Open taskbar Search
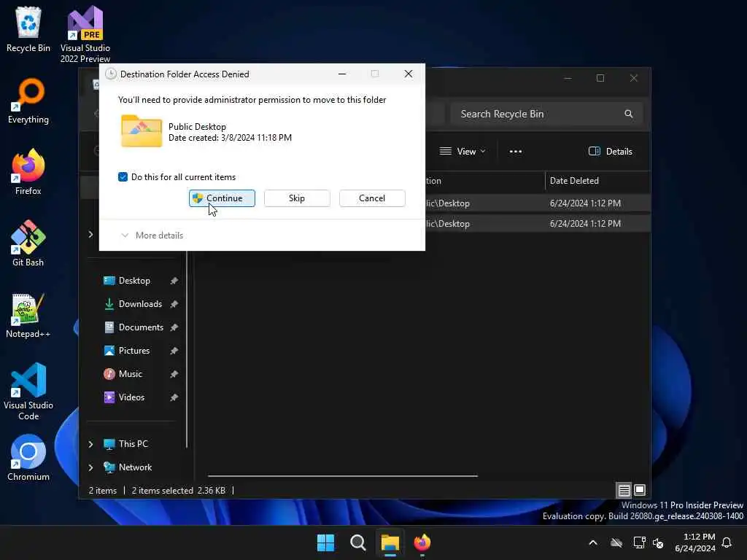Viewport: 747px width, 560px height. tap(357, 542)
